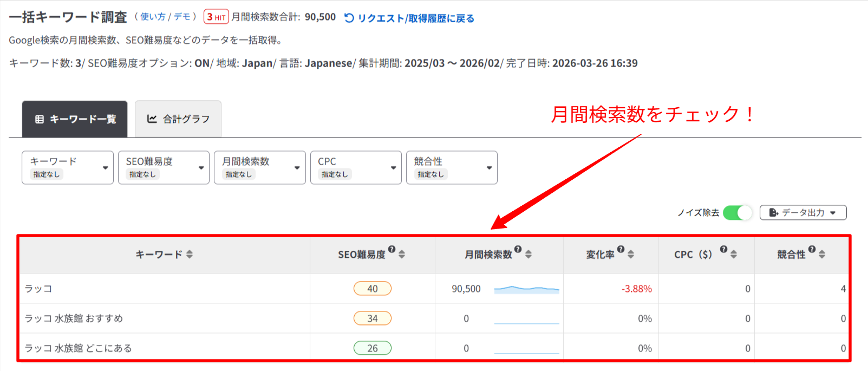Go back via リクエスト/取得履歴に戻る link

(409, 18)
